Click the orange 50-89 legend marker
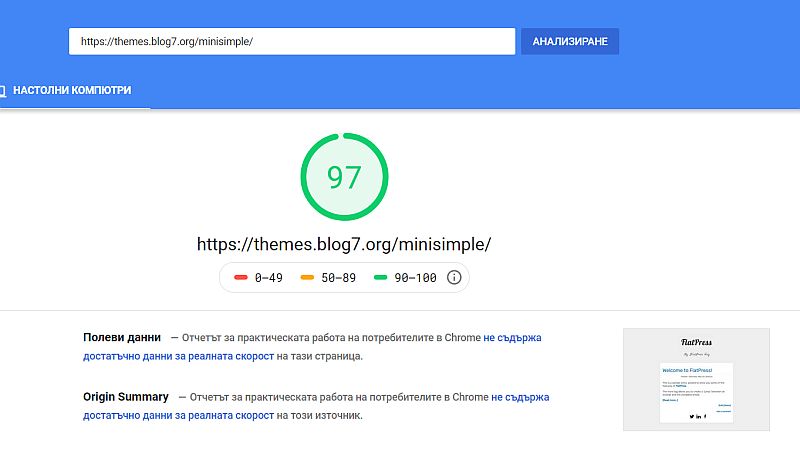 [x=307, y=277]
